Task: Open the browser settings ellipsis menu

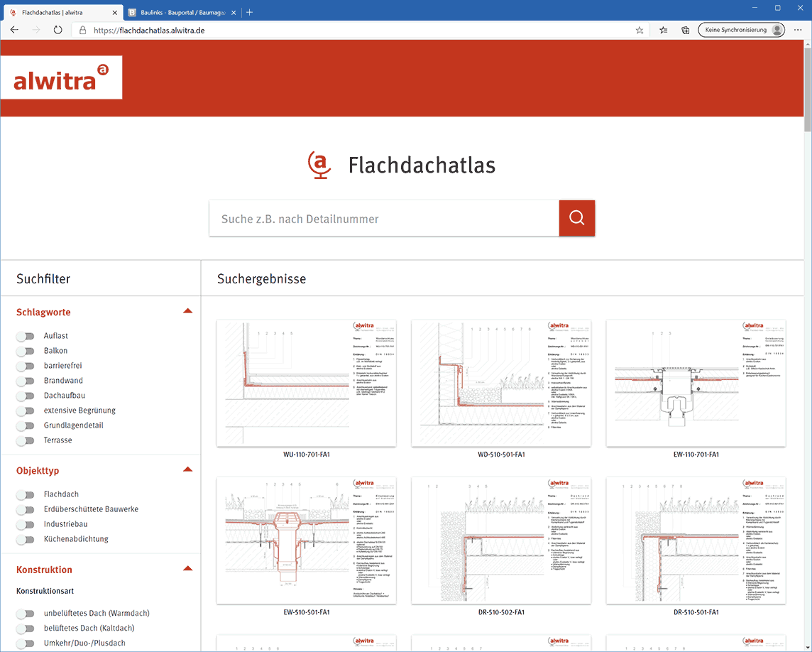Action: (x=798, y=30)
